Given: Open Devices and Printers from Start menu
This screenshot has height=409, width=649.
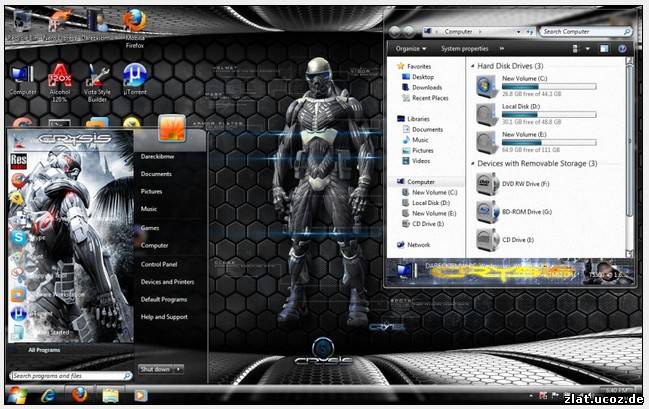Looking at the screenshot, I should [x=167, y=282].
